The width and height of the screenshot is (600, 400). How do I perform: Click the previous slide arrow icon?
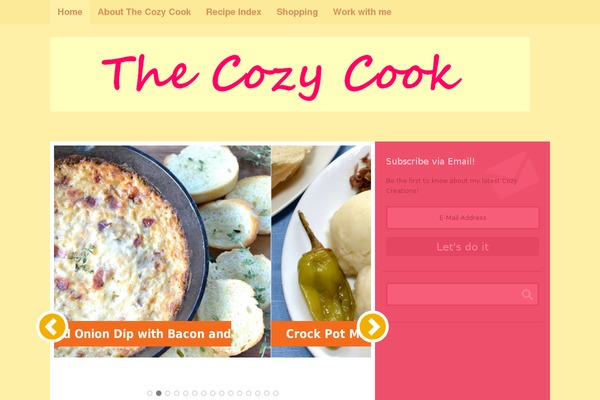(x=52, y=327)
